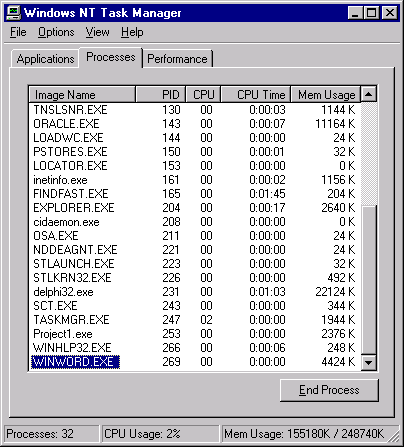This screenshot has width=404, height=447.
Task: Open the Options menu
Action: point(56,32)
